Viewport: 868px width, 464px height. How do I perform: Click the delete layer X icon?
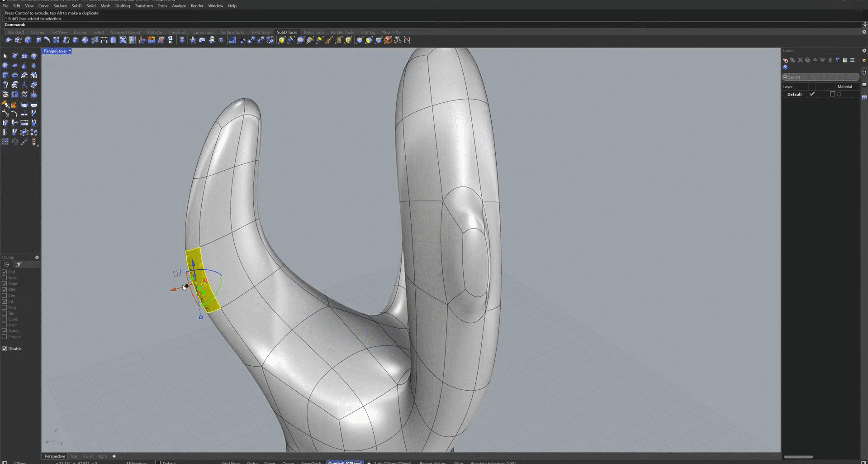[x=800, y=60]
